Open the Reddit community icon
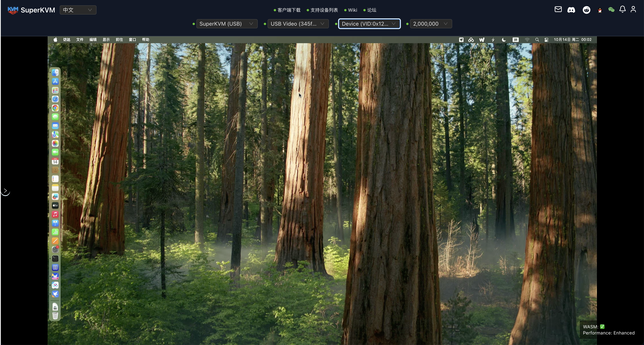Viewport: 644px width, 345px height. tap(586, 10)
